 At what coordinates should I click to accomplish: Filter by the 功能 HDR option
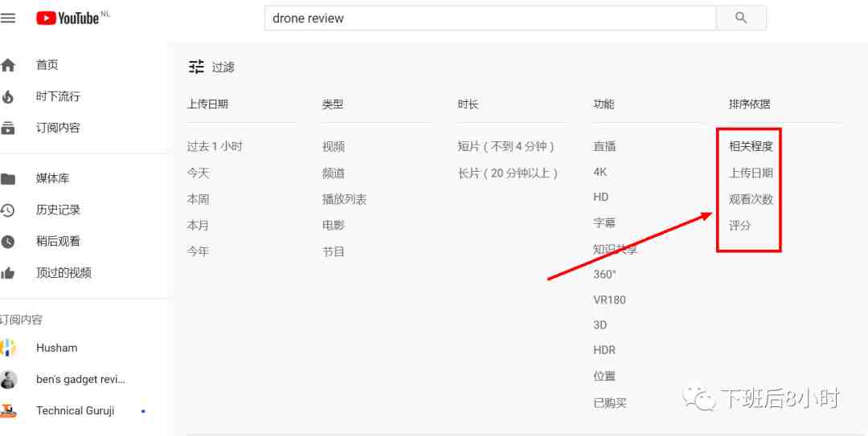point(604,351)
